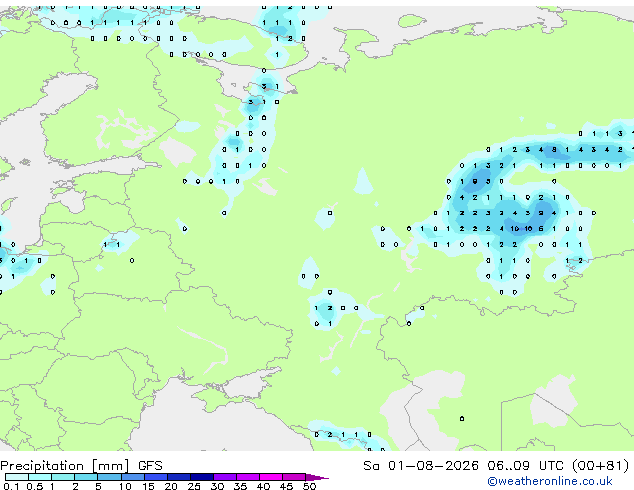Viewport: 634px width, 490px height.
Task: Pick the legend swatch between 40 and 45
Action: point(271,477)
